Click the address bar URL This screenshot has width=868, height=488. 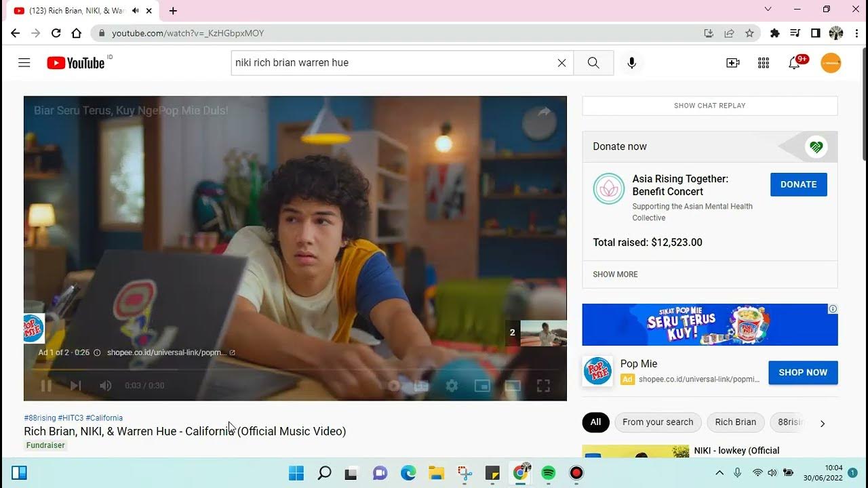click(x=188, y=33)
